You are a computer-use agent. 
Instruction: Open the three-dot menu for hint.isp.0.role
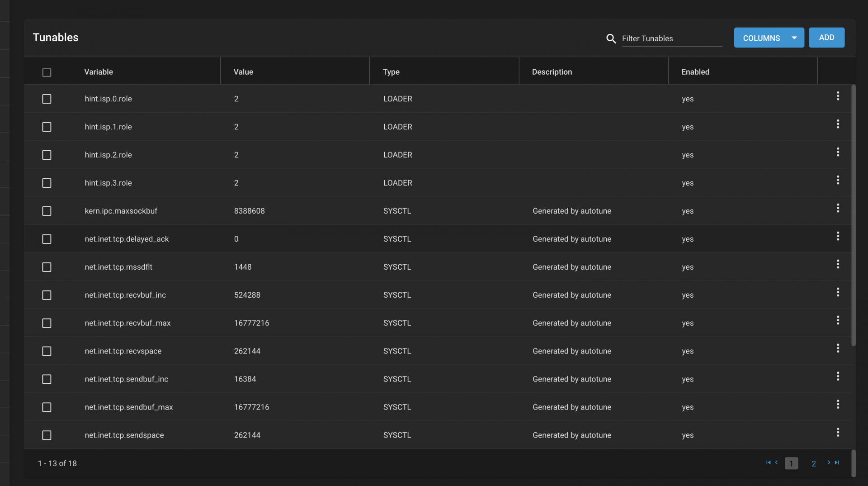pos(837,96)
